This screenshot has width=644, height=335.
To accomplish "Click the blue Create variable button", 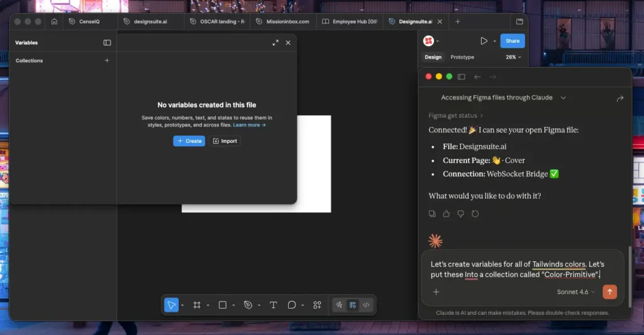I will point(189,141).
